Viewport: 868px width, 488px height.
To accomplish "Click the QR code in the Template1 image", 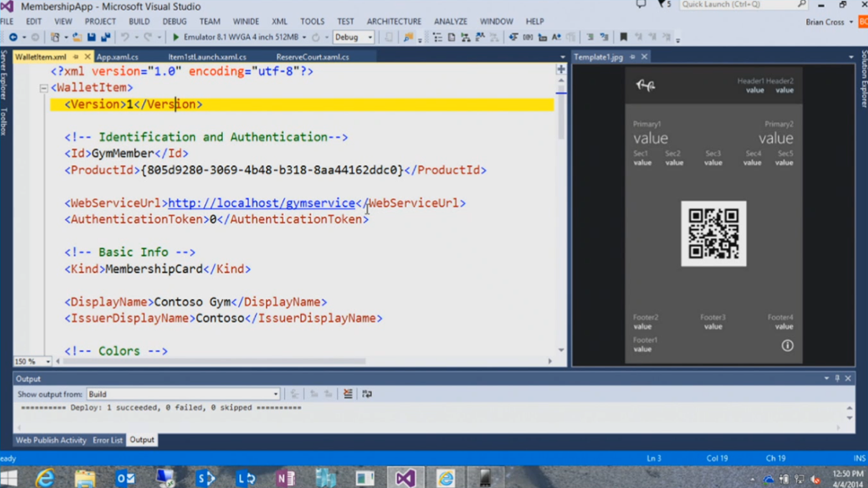I will pos(714,234).
